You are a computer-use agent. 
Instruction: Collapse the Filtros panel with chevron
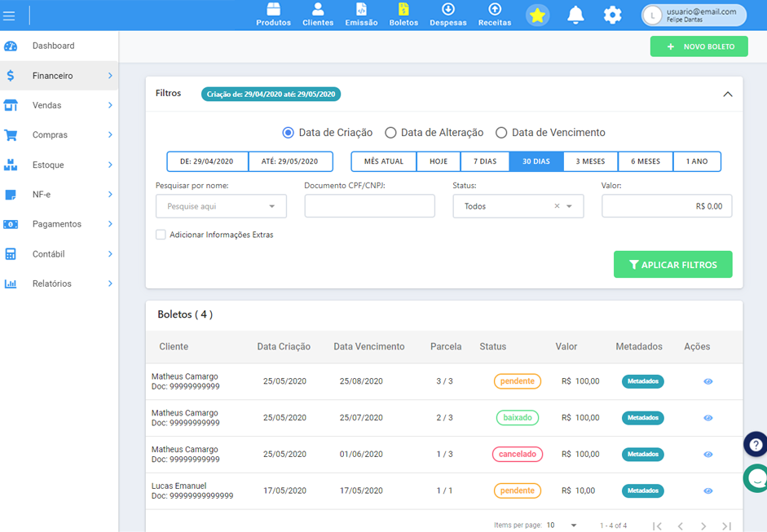coord(728,95)
